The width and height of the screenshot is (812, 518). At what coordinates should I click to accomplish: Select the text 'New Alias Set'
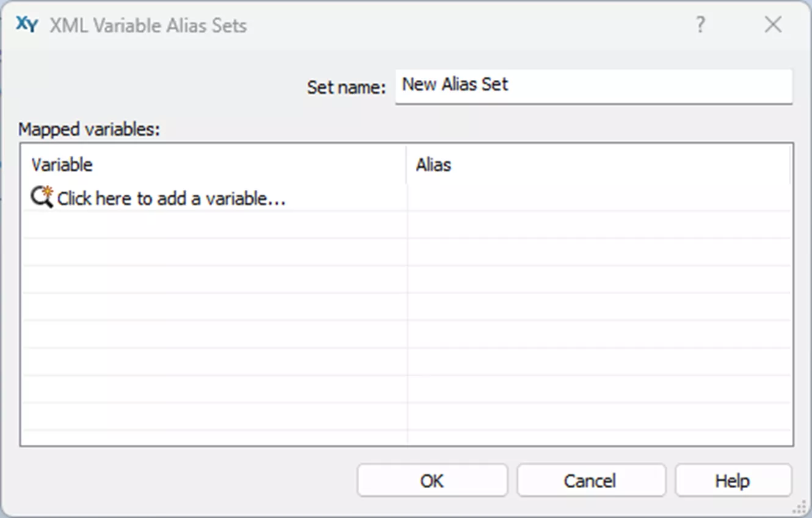point(454,84)
